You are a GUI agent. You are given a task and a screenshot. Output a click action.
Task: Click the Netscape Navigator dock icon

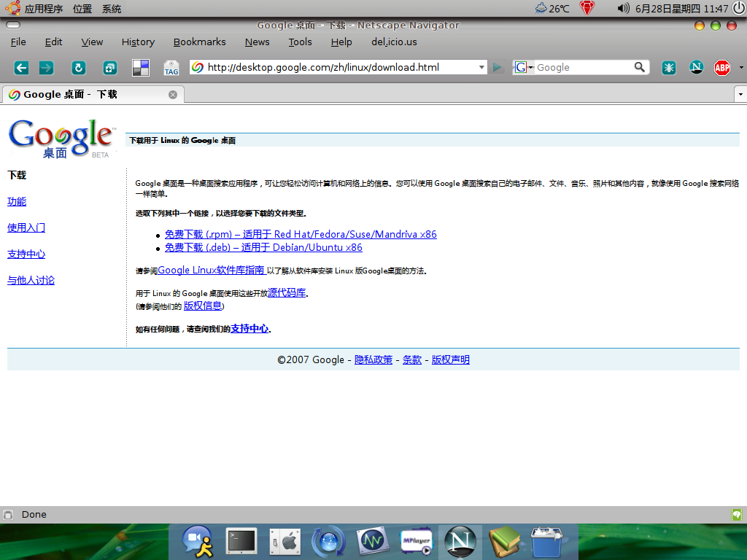tap(460, 542)
